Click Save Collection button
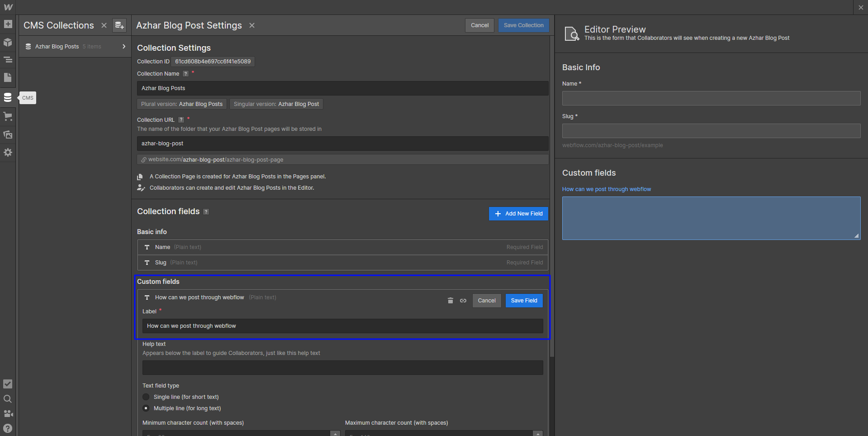This screenshot has width=868, height=436. coord(524,25)
